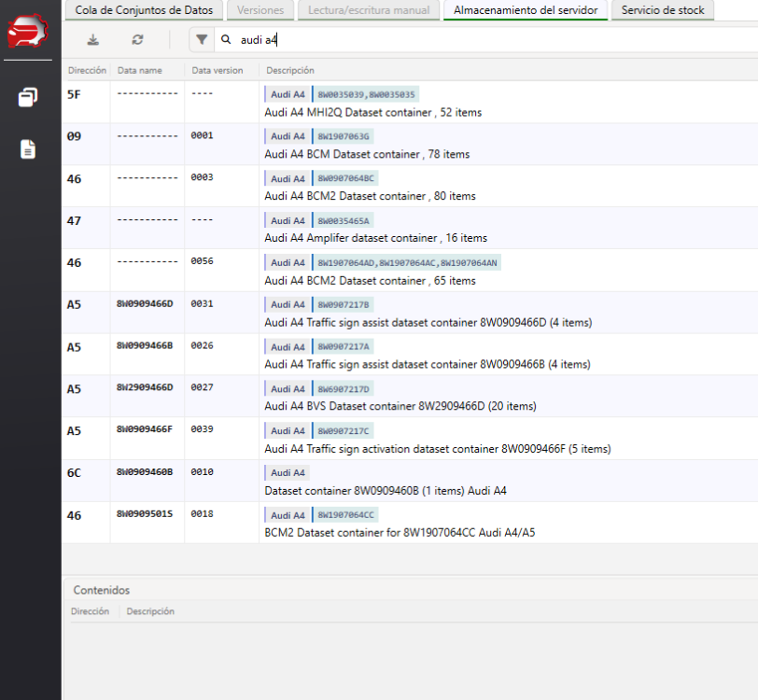Click the download dataset toolbar icon

pyautogui.click(x=92, y=40)
